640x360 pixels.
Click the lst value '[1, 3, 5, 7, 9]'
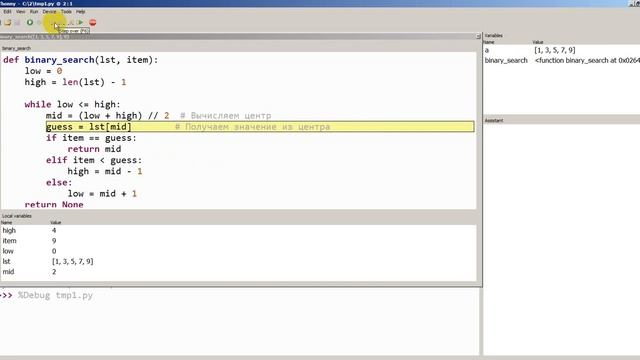[73, 261]
